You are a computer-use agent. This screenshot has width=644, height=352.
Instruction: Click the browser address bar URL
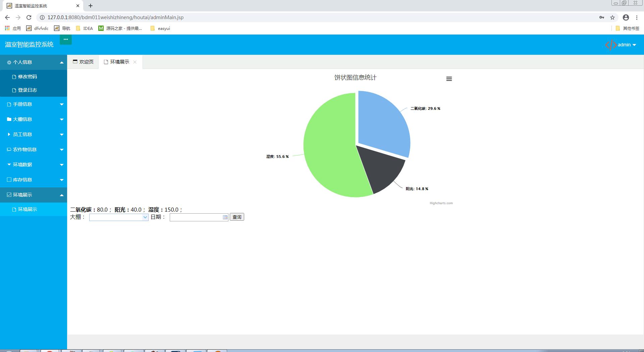115,17
